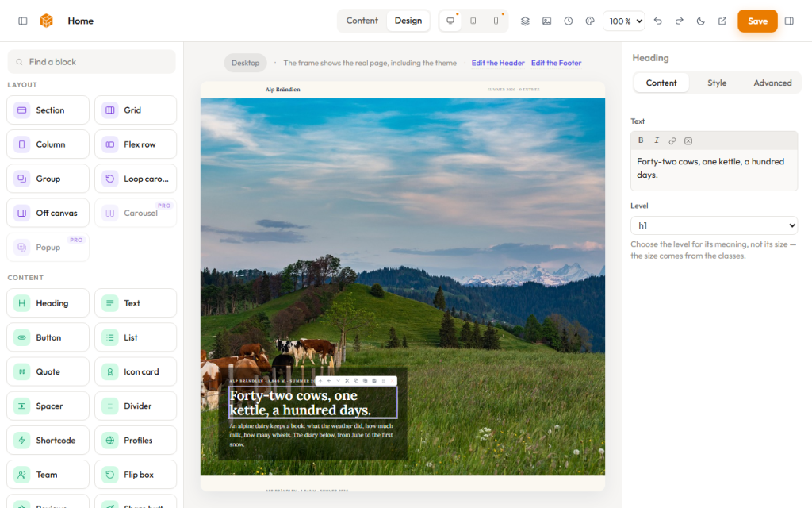
Task: Add a Team block
Action: 48,474
